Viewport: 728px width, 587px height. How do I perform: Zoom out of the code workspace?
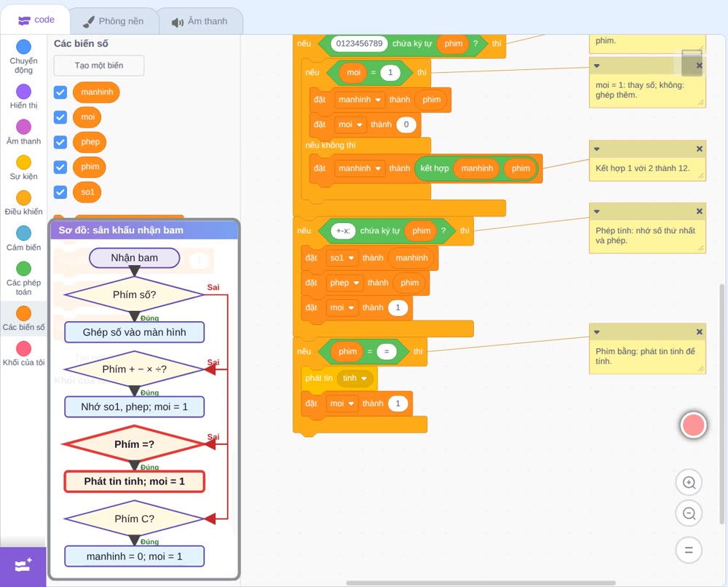click(x=689, y=513)
